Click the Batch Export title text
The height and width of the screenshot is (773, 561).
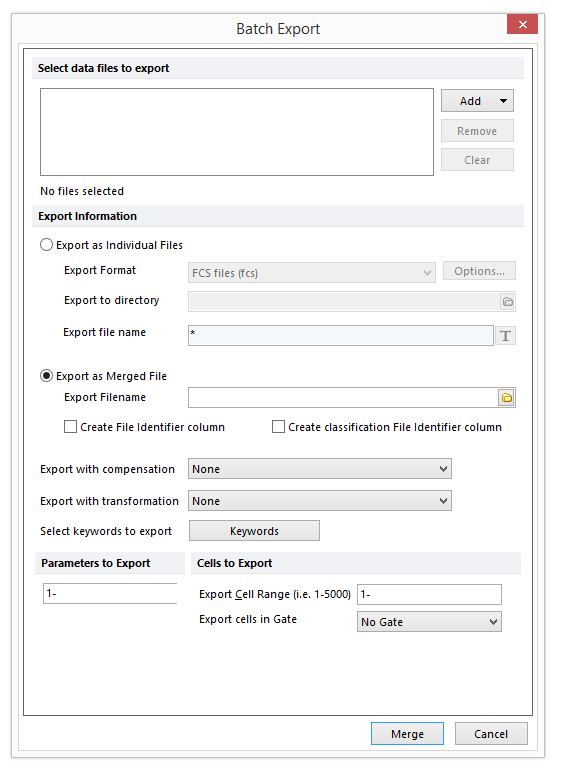pos(278,29)
